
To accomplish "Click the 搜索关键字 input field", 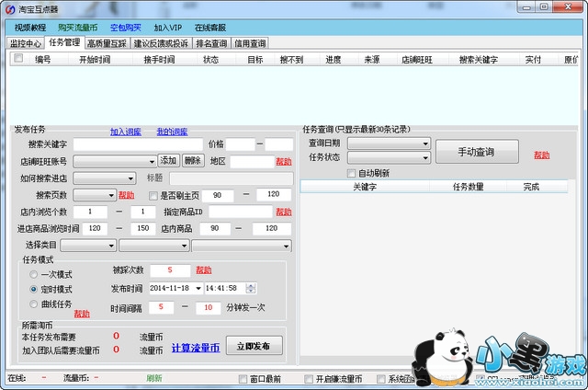I will click(x=138, y=144).
